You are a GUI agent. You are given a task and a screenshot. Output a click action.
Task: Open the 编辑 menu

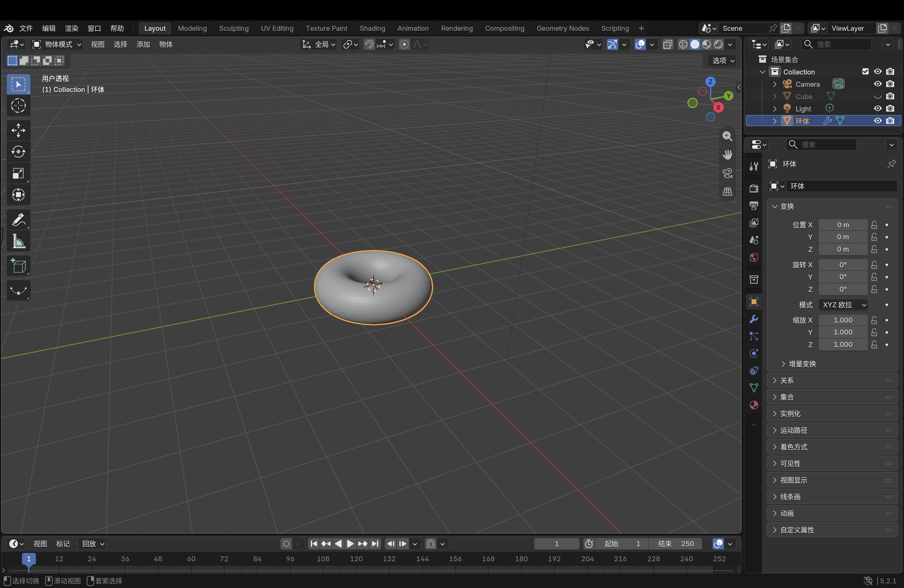pos(49,29)
